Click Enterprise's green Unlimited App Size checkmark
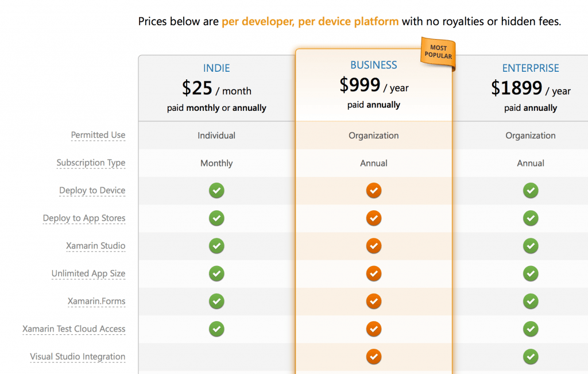Image resolution: width=588 pixels, height=374 pixels. tap(530, 273)
